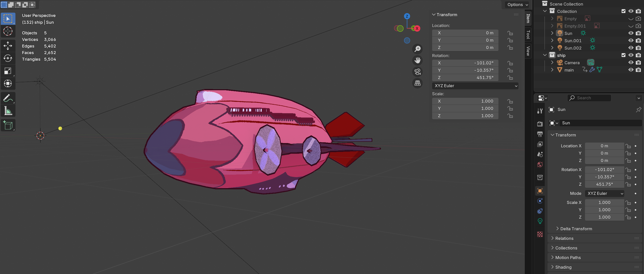The image size is (644, 274).
Task: Open the Scene properties tab icon
Action: (540, 154)
